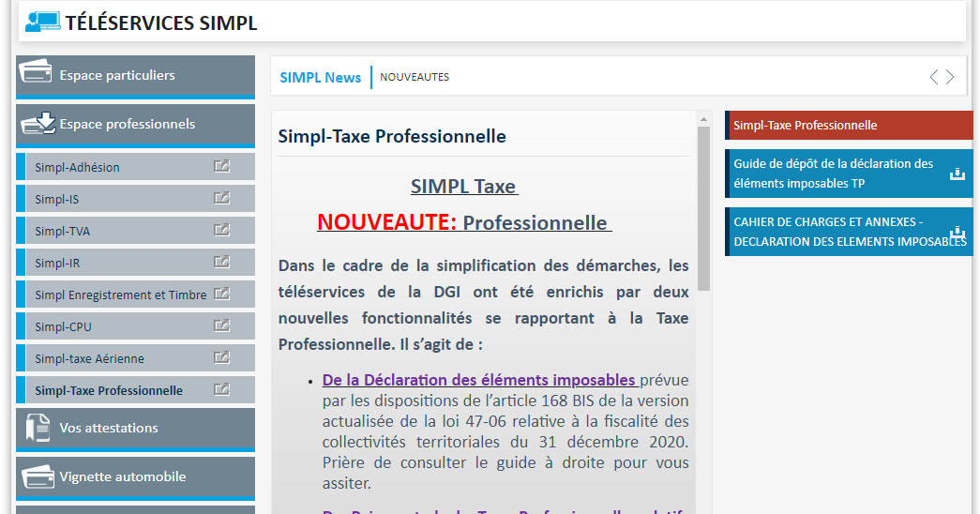This screenshot has height=514, width=980.
Task: Show next news with right arrow
Action: point(950,77)
